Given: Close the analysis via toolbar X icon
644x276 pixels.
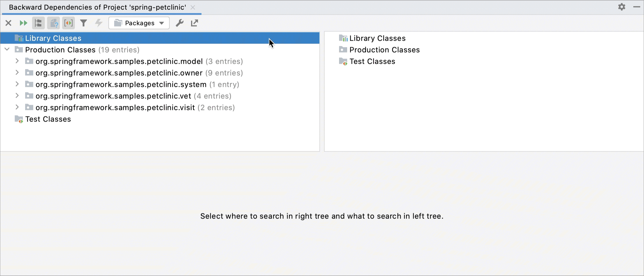Looking at the screenshot, I should pyautogui.click(x=8, y=23).
